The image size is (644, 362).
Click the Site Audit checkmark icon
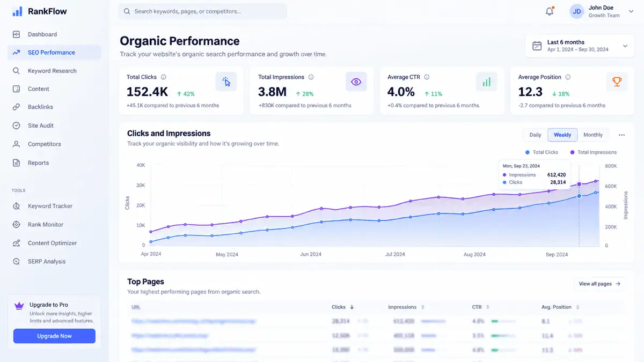click(16, 125)
